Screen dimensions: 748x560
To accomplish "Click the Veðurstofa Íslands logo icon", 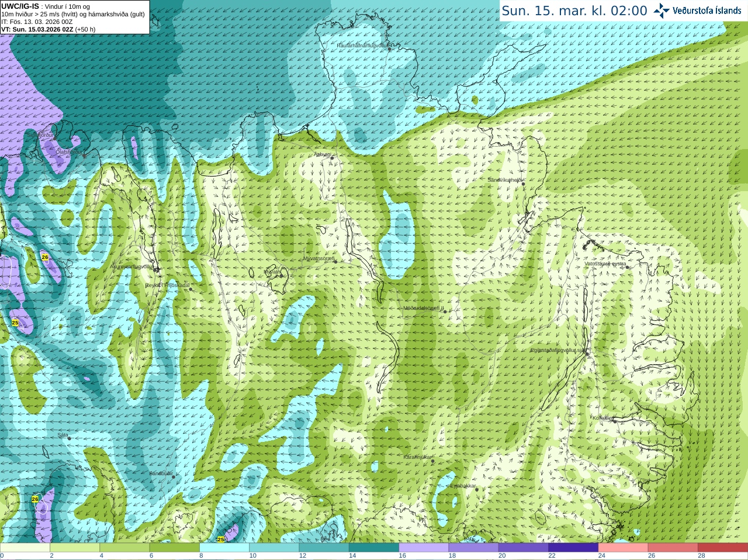I will point(662,11).
